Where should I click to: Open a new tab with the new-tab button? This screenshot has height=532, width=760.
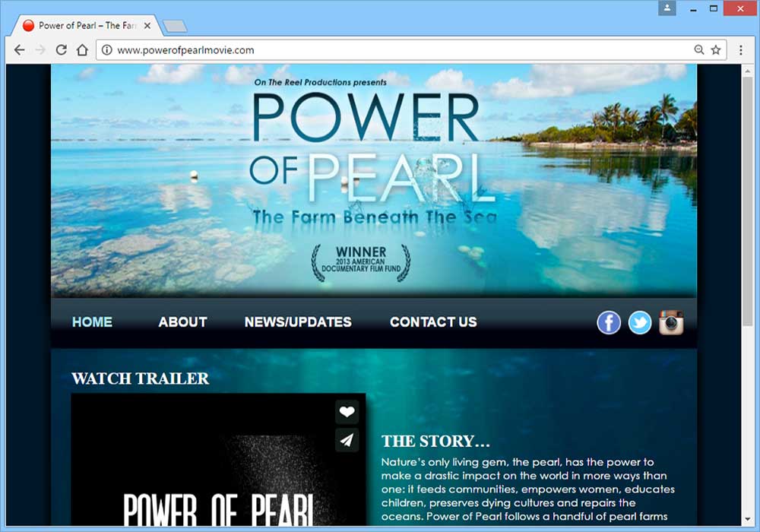point(175,26)
